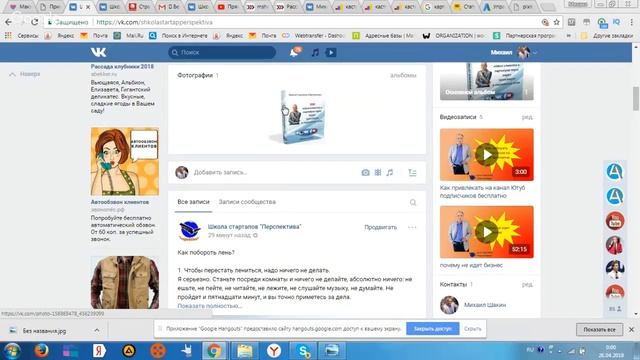This screenshot has width=640, height=360.
Task: Attach video via film icon in post box
Action: pyautogui.click(x=378, y=173)
